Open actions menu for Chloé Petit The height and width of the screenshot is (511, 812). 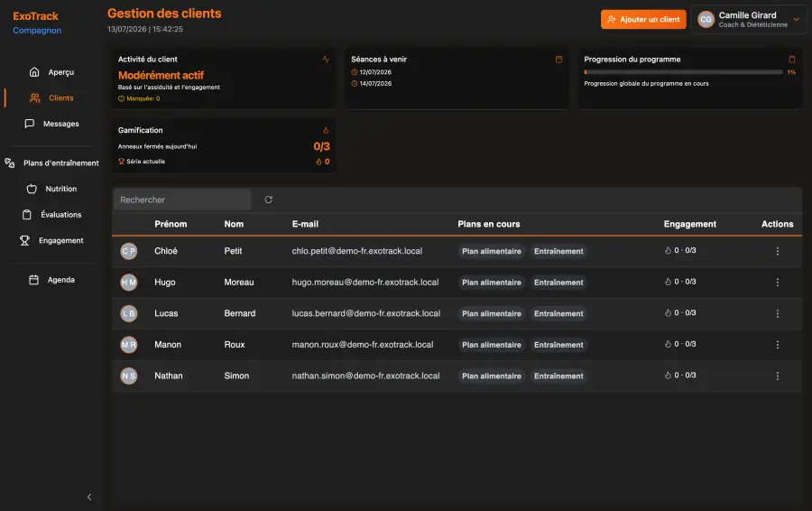[778, 251]
